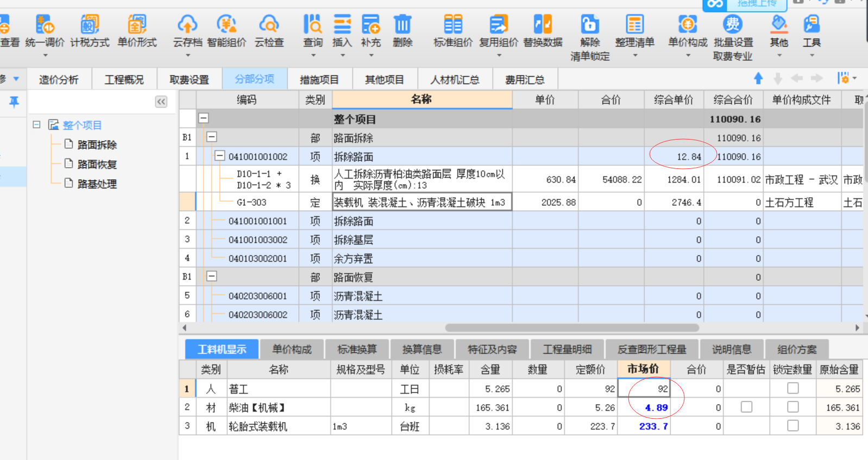
Task: Open the 措施项目 tab
Action: (x=319, y=80)
